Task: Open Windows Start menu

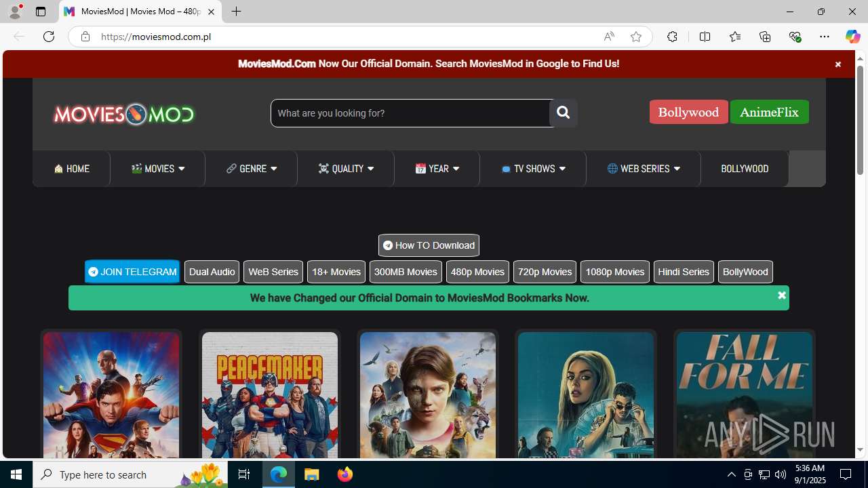Action: pos(16,474)
